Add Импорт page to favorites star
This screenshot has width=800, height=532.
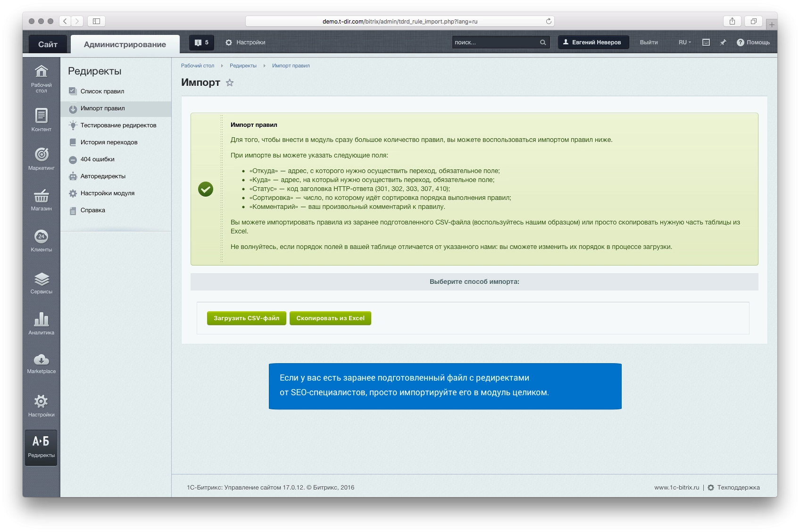coord(230,83)
